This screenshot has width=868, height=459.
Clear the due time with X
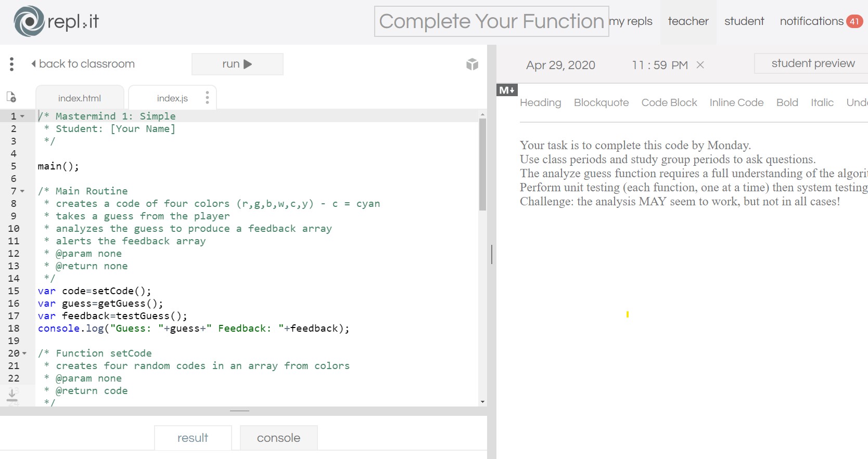click(x=700, y=65)
